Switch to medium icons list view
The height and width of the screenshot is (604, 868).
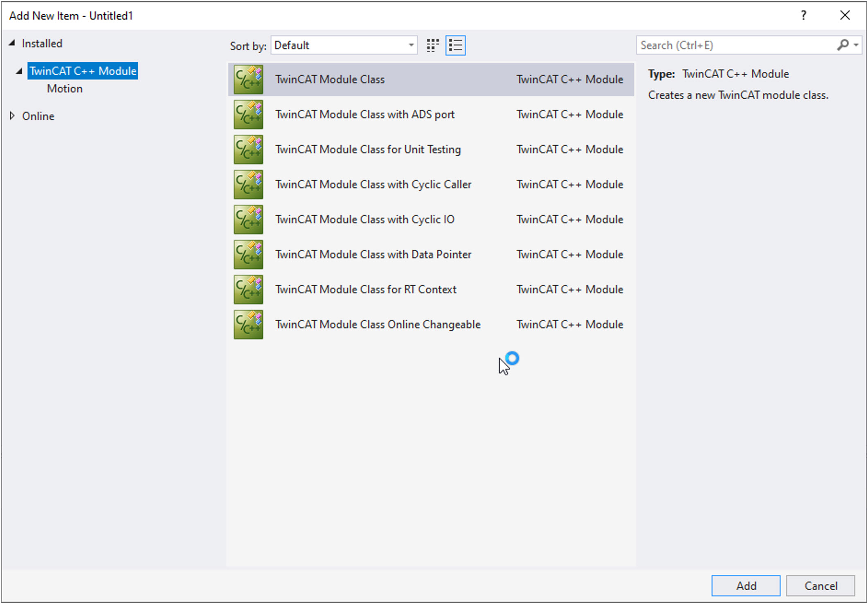(x=455, y=45)
